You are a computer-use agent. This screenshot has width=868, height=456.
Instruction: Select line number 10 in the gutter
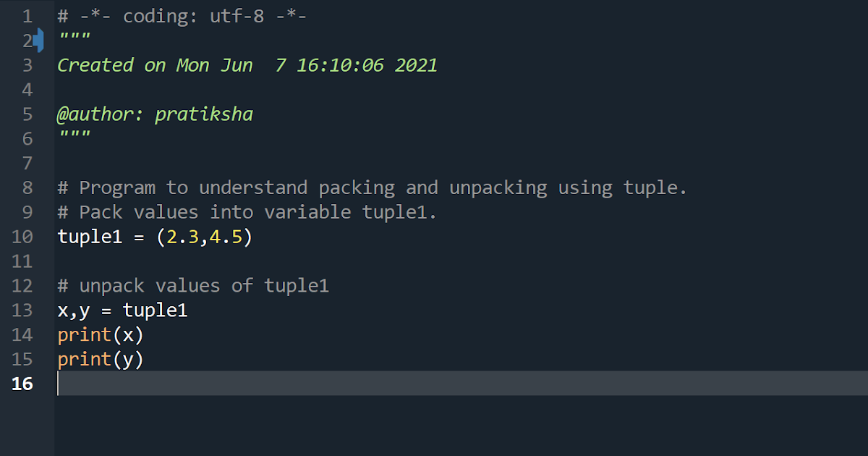pyautogui.click(x=22, y=237)
